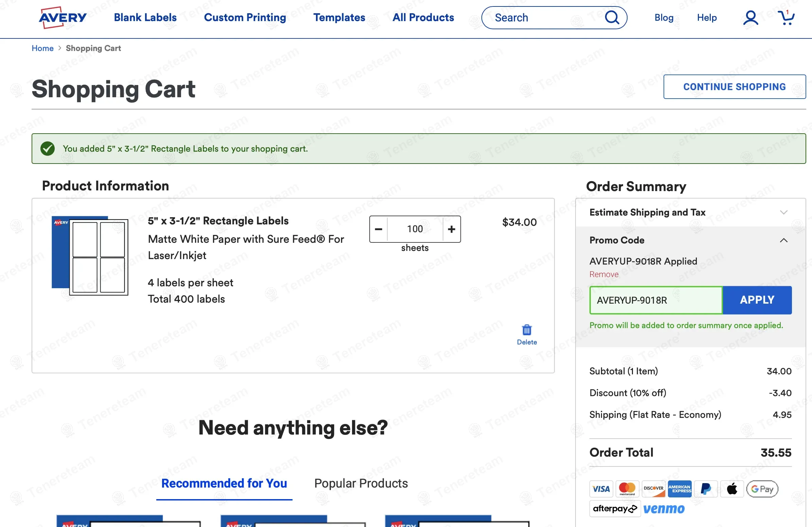Increase sheet quantity with plus button
812x527 pixels.
452,229
